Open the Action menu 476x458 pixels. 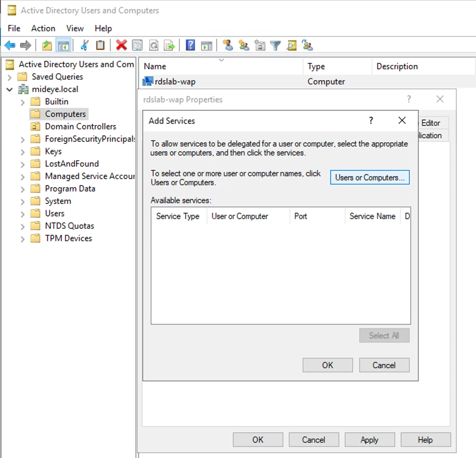[x=43, y=28]
